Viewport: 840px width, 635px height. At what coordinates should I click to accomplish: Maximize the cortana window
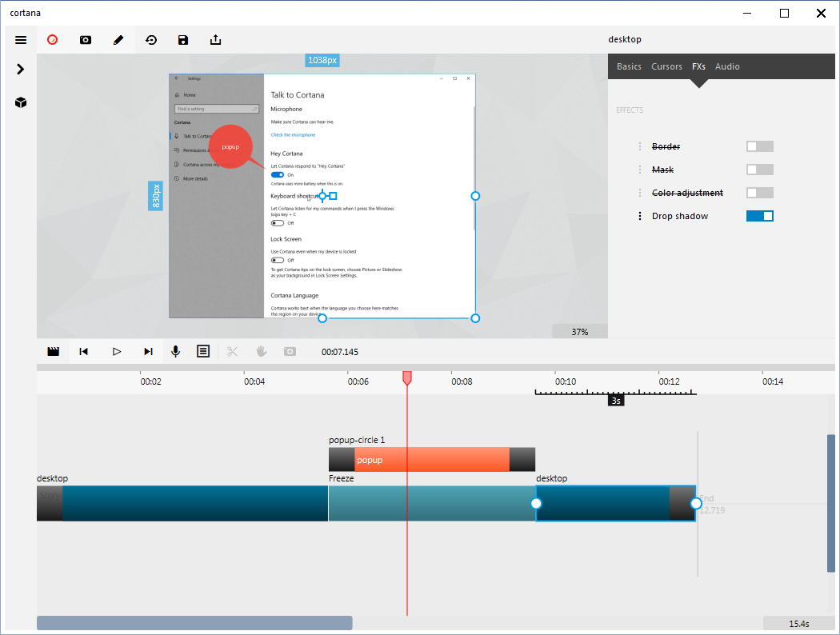click(784, 13)
